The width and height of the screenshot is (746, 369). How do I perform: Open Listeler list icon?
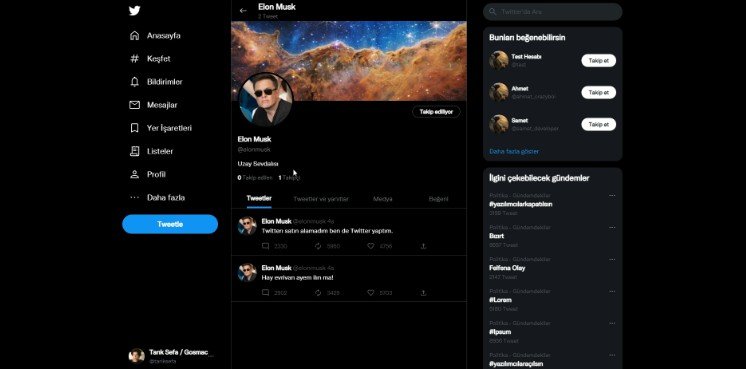pyautogui.click(x=135, y=151)
